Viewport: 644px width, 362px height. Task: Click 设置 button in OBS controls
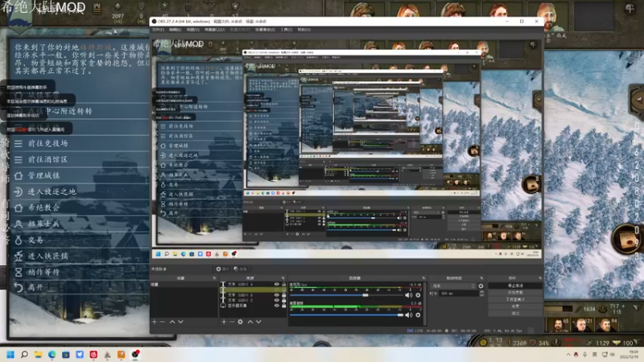pyautogui.click(x=515, y=306)
